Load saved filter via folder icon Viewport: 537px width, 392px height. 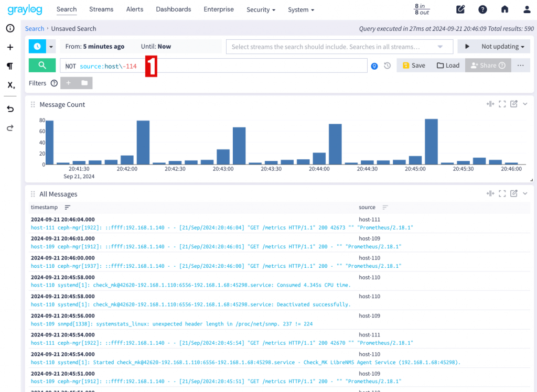tap(84, 83)
